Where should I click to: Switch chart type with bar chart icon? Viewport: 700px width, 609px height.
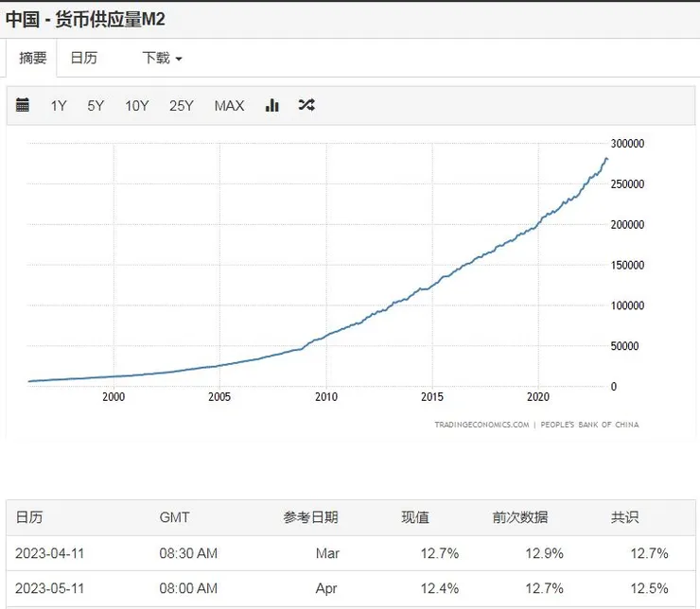click(271, 105)
